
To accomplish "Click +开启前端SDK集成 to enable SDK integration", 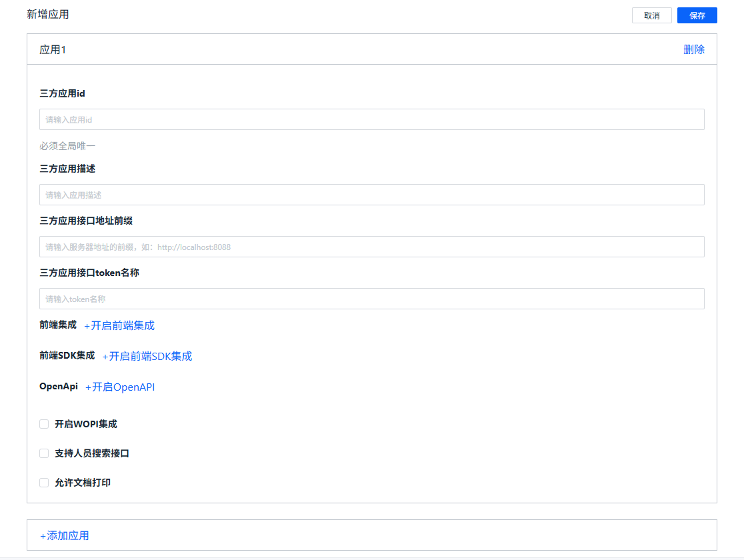I will (x=147, y=356).
